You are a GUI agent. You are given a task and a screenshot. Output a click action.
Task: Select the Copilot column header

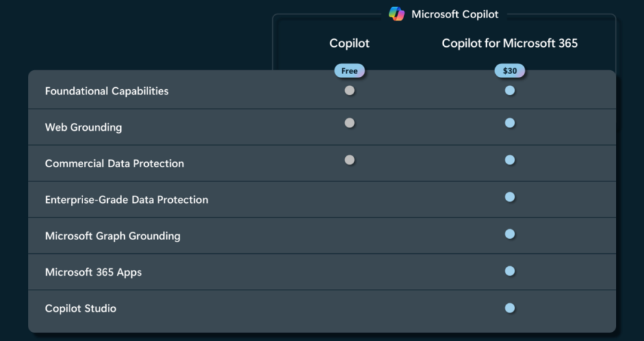(x=349, y=44)
